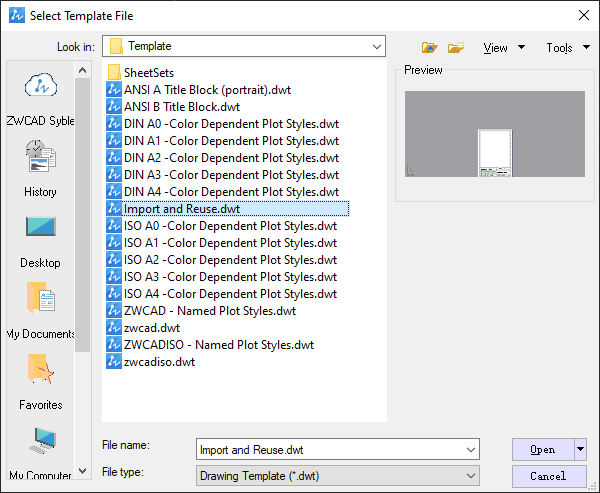Click the template preview thumbnail

click(x=495, y=134)
